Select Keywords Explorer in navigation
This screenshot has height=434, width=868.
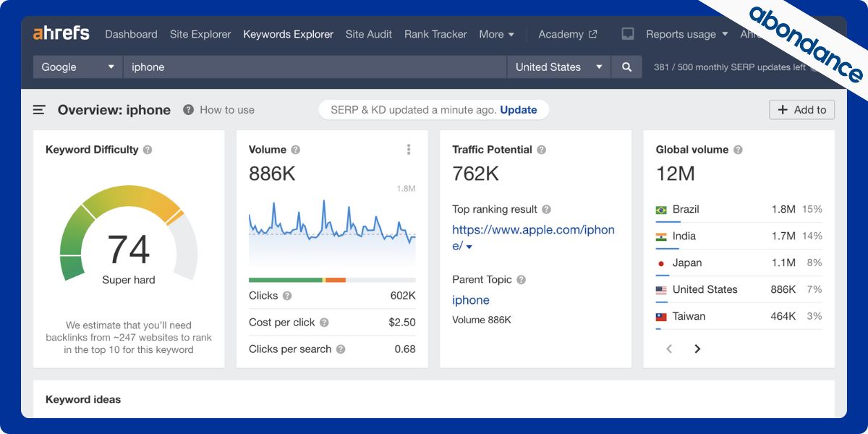[289, 34]
